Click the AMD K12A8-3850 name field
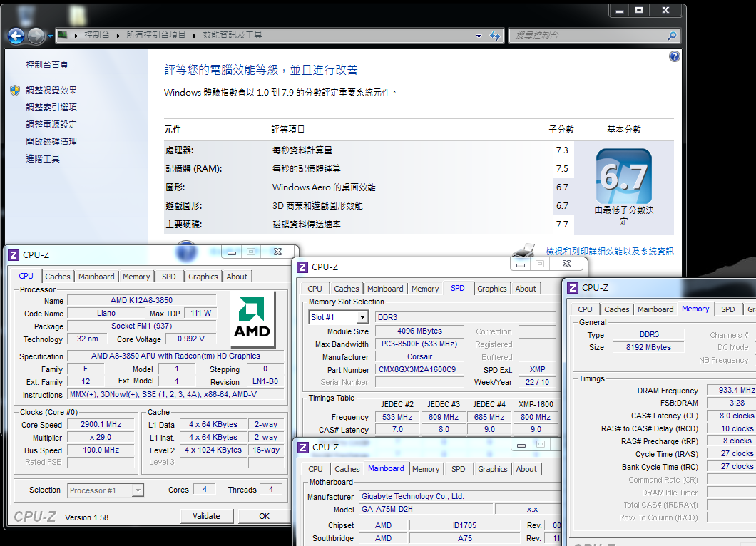The image size is (756, 546). (x=142, y=300)
